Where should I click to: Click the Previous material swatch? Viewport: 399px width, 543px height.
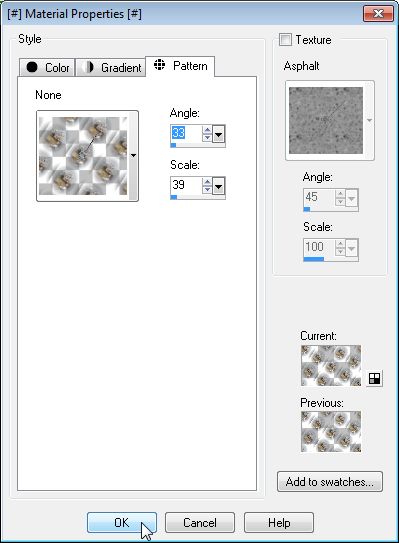pos(331,431)
